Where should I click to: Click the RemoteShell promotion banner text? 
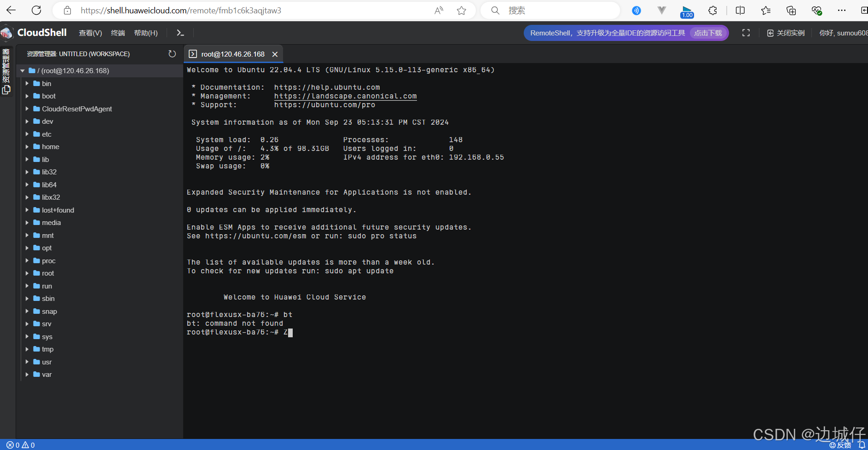608,33
